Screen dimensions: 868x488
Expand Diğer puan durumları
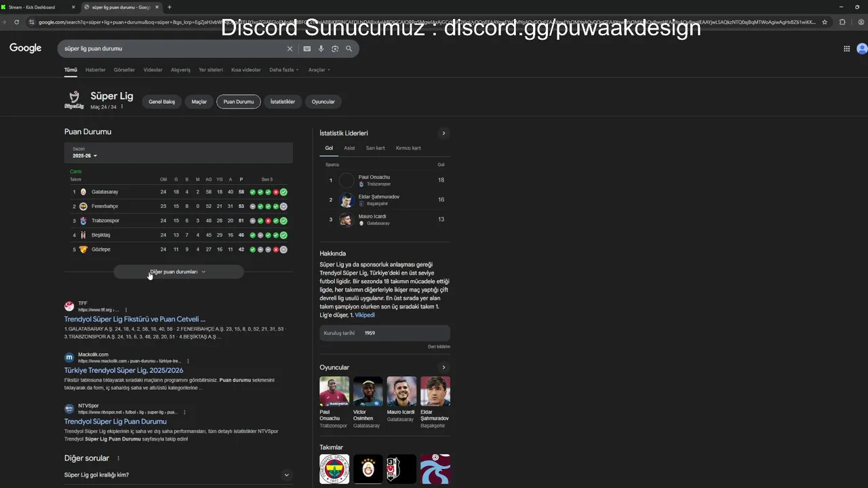pos(178,272)
